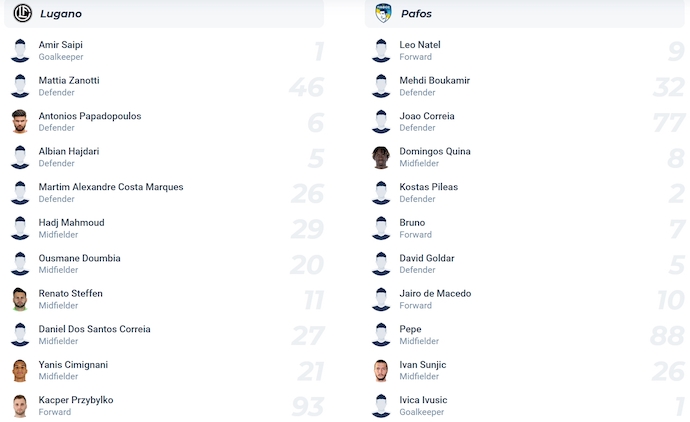Click goalkeeper Ivica Ivusic's name

(x=423, y=400)
